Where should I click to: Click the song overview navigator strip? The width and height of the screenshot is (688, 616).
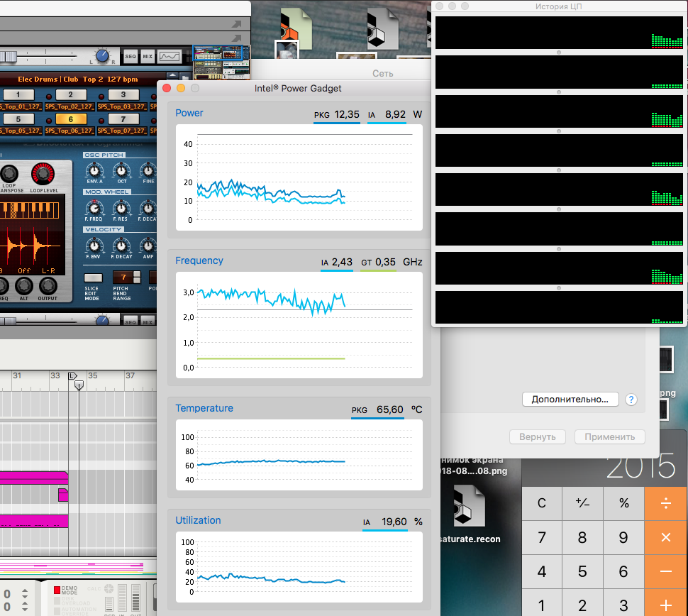[x=78, y=568]
